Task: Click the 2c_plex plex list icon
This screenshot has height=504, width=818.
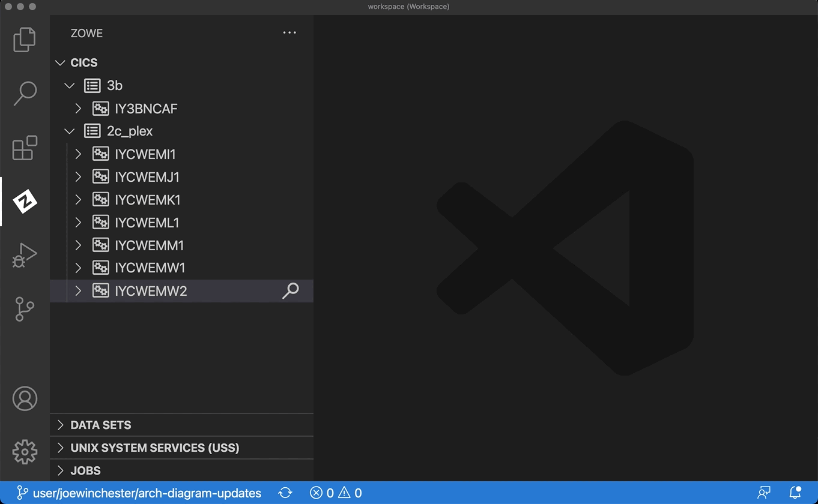Action: (x=92, y=131)
